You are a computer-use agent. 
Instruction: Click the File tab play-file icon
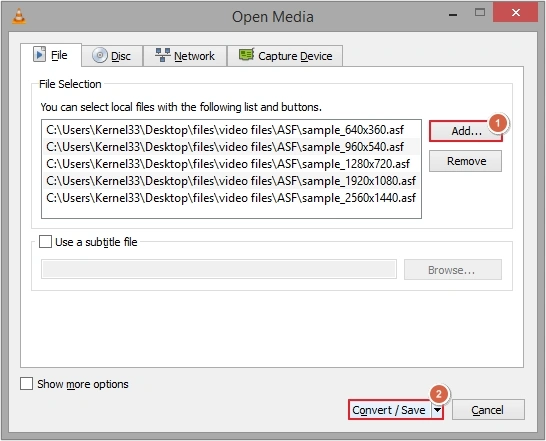pyautogui.click(x=39, y=54)
